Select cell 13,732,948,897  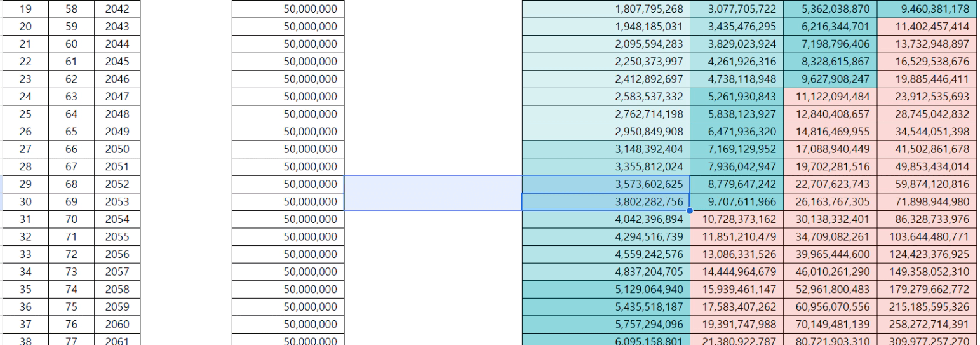pos(928,44)
